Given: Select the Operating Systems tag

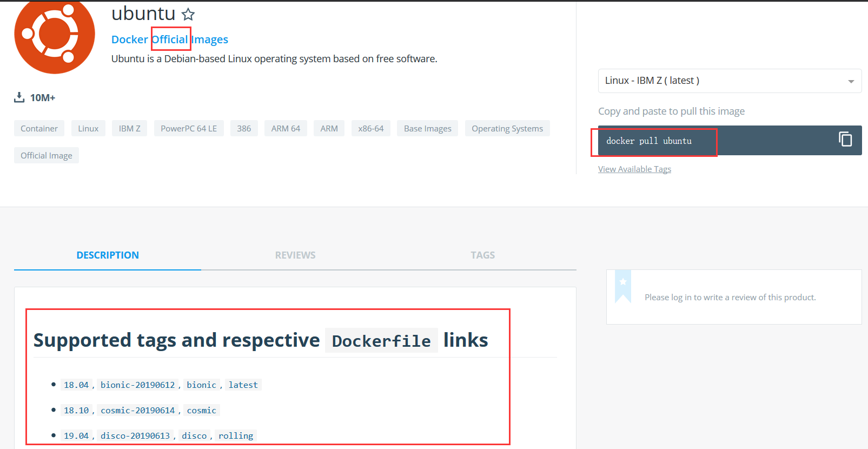Looking at the screenshot, I should (507, 128).
